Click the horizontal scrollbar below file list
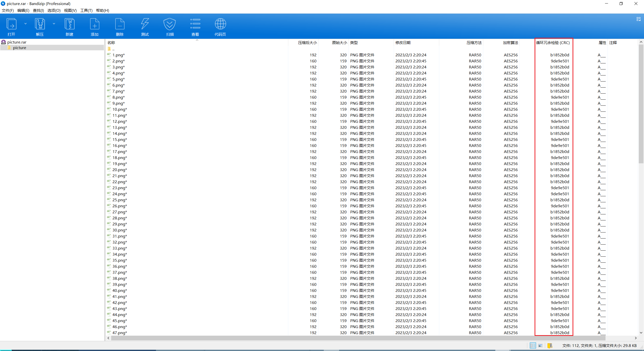The image size is (644, 351). [x=352, y=338]
